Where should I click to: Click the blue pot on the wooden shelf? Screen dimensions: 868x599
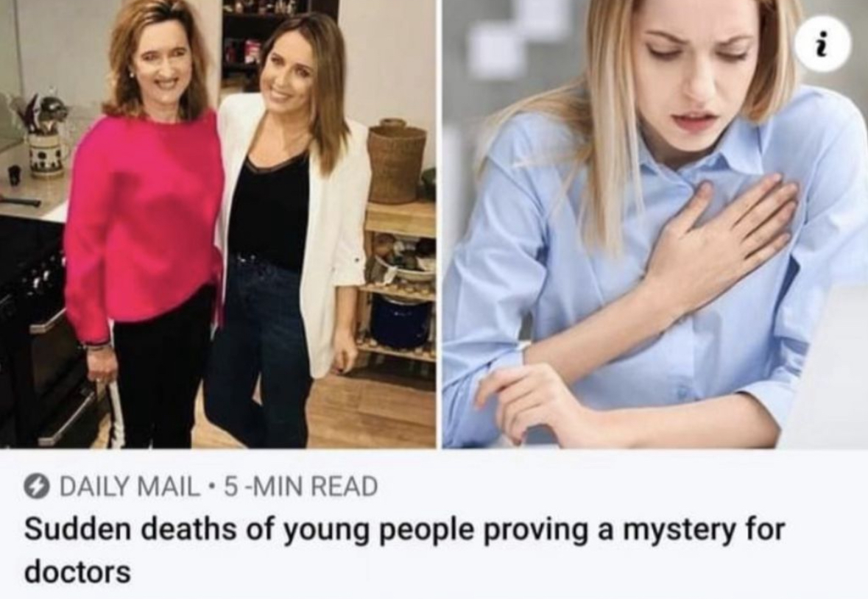pyautogui.click(x=401, y=322)
